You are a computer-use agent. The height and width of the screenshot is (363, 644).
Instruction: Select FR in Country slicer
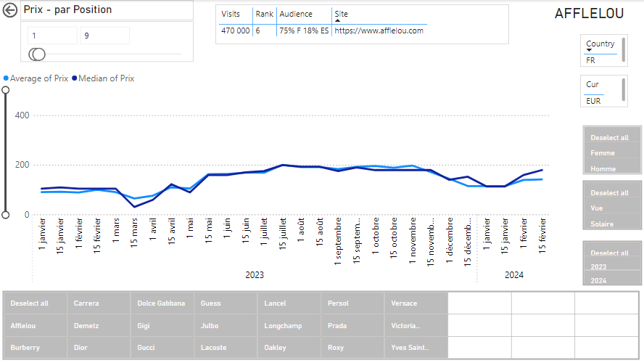coord(590,60)
